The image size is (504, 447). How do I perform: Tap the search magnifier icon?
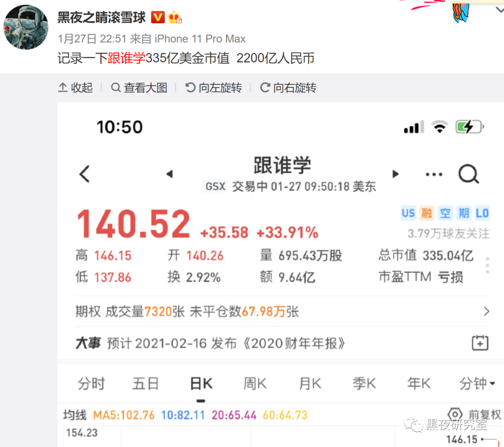[469, 174]
